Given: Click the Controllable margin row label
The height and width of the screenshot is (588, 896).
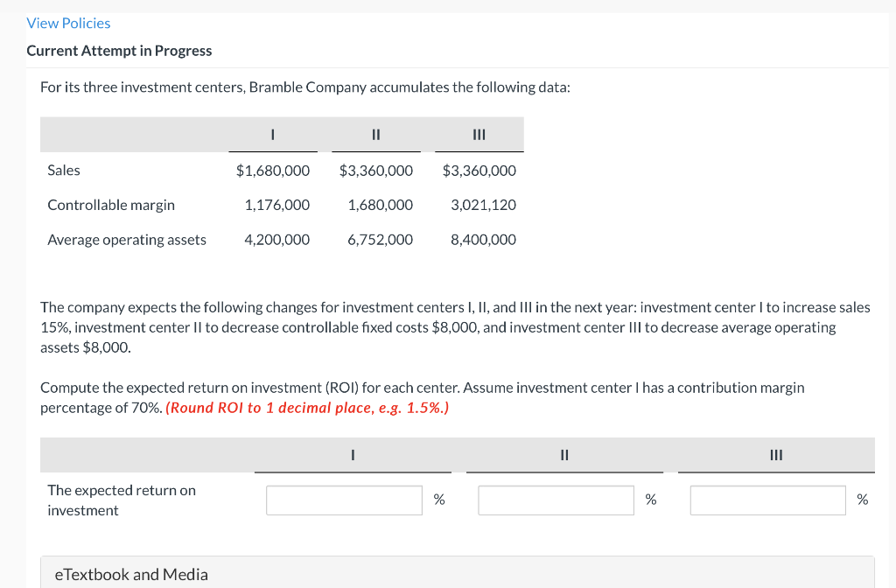Looking at the screenshot, I should (x=111, y=205).
